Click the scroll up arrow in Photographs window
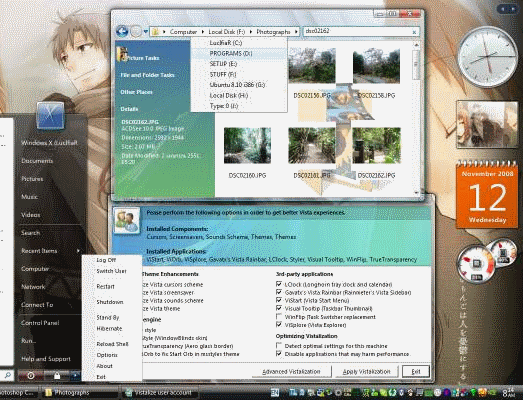Screen dimensions: 523x400 click(416, 44)
